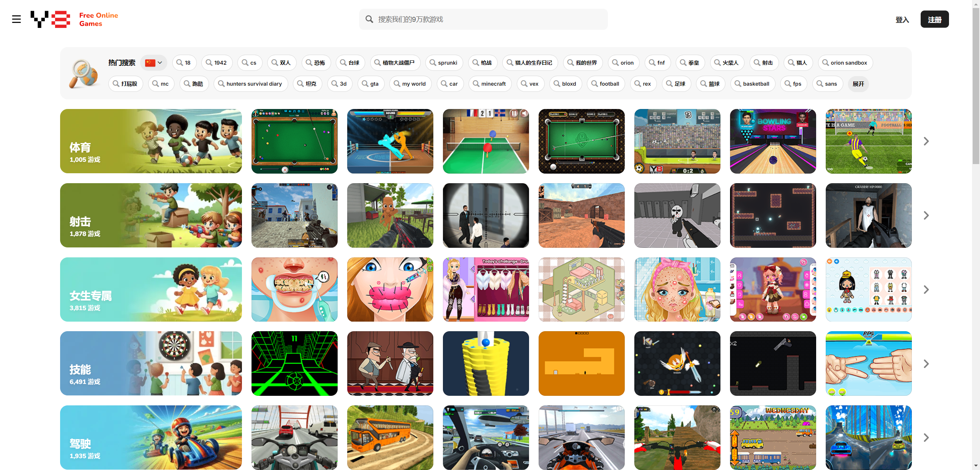Open the table tennis game thumbnail
Screen dimensions: 980x470
tap(485, 141)
